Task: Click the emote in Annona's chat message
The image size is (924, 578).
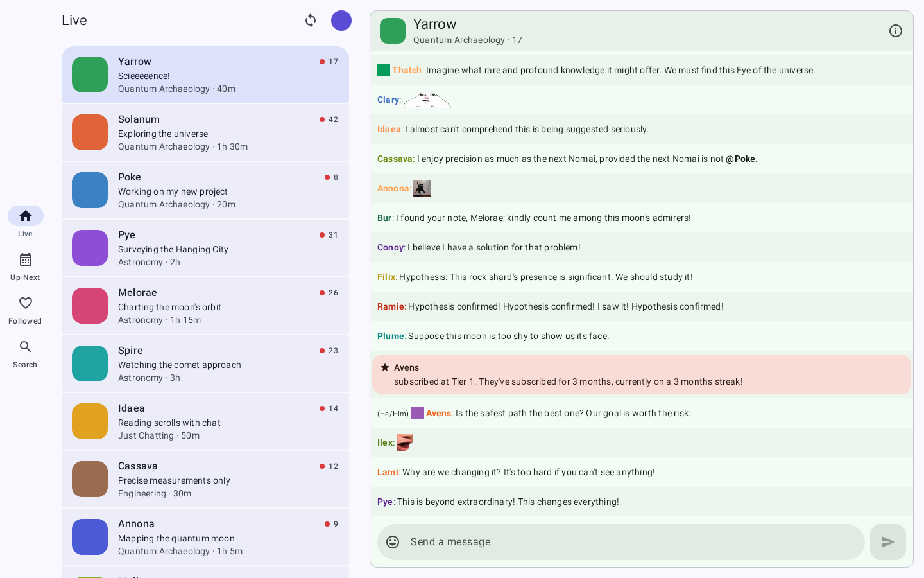Action: pos(422,188)
